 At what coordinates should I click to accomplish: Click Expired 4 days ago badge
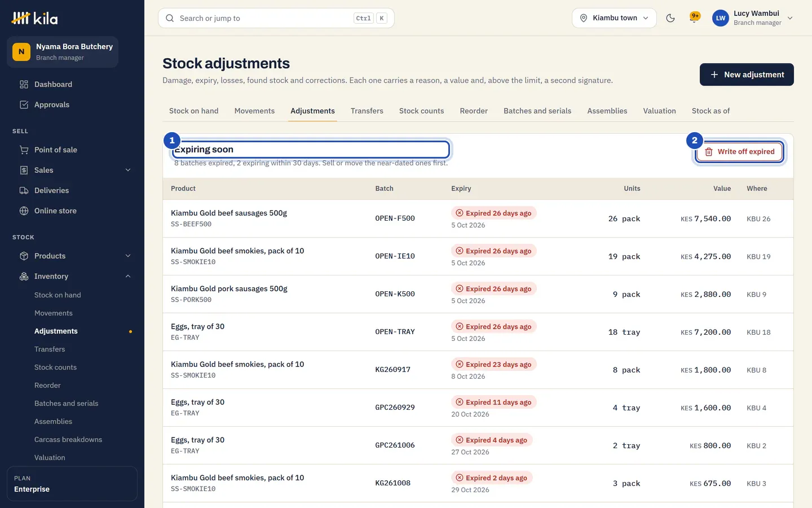pos(492,440)
